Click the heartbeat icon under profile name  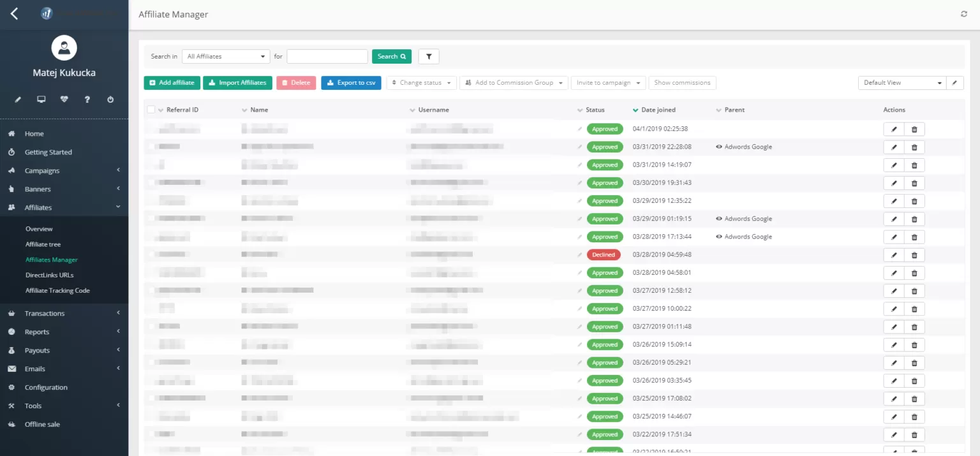click(64, 99)
